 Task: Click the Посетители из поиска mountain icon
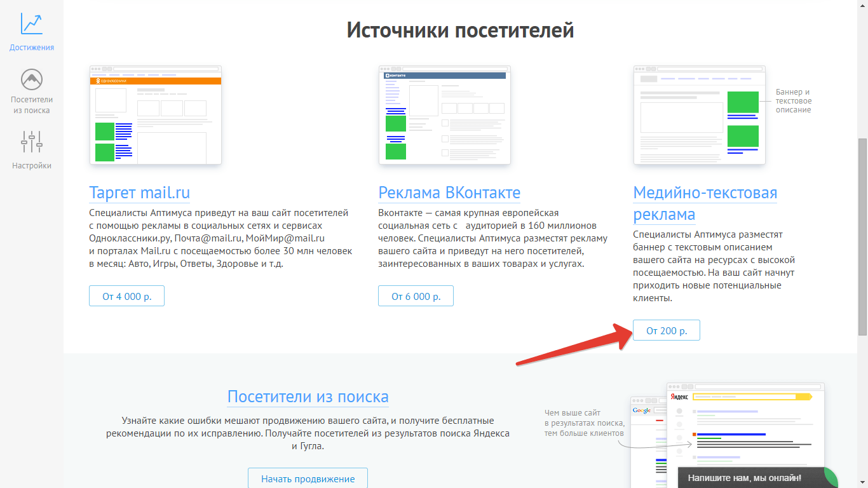point(32,80)
